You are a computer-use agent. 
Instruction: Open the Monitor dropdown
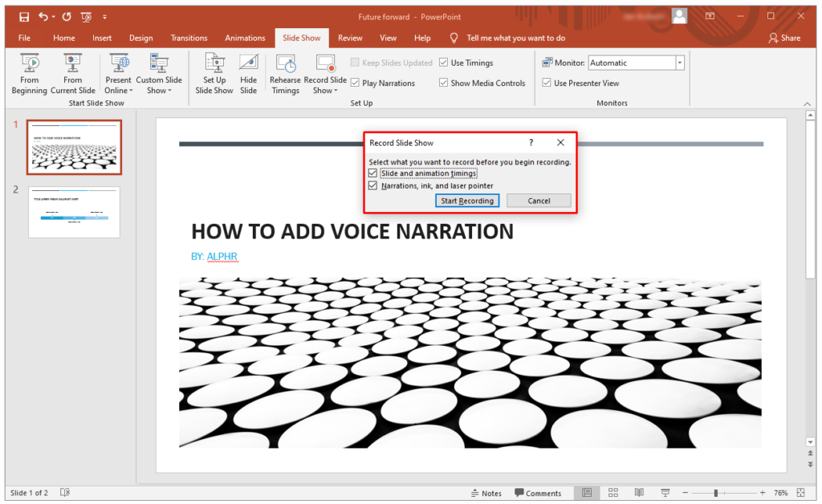678,62
